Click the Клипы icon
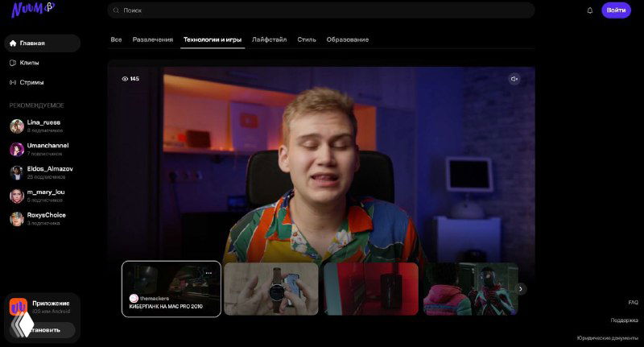Image resolution: width=644 pixels, height=347 pixels. 13,63
